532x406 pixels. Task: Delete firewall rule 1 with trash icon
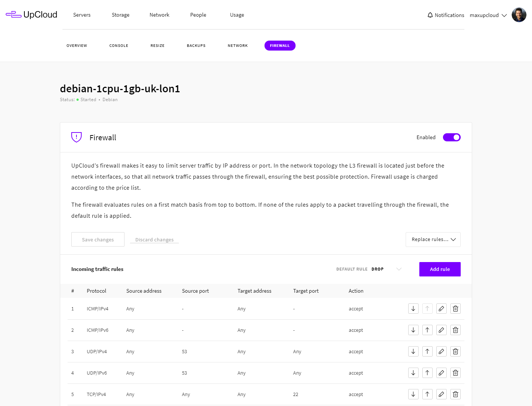(x=455, y=309)
